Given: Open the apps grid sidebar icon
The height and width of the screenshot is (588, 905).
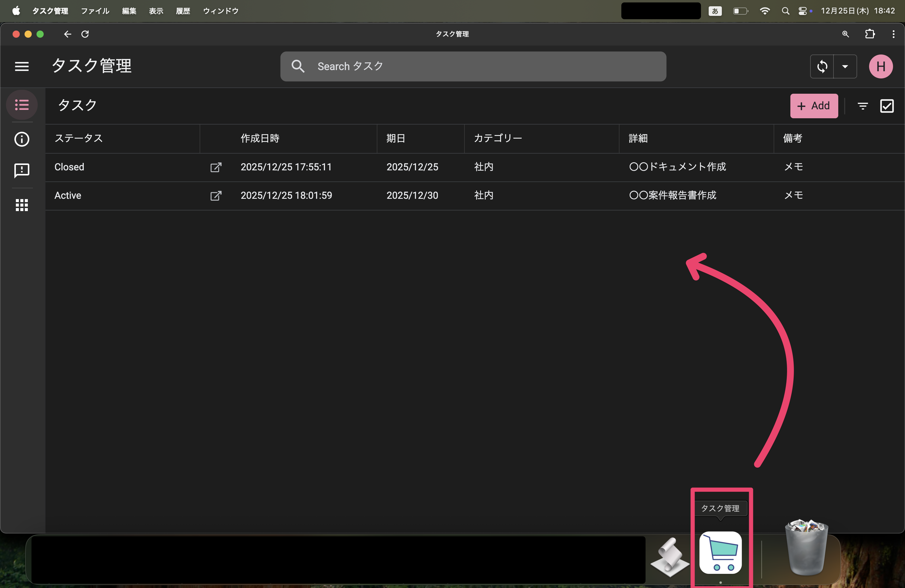Looking at the screenshot, I should coord(22,205).
